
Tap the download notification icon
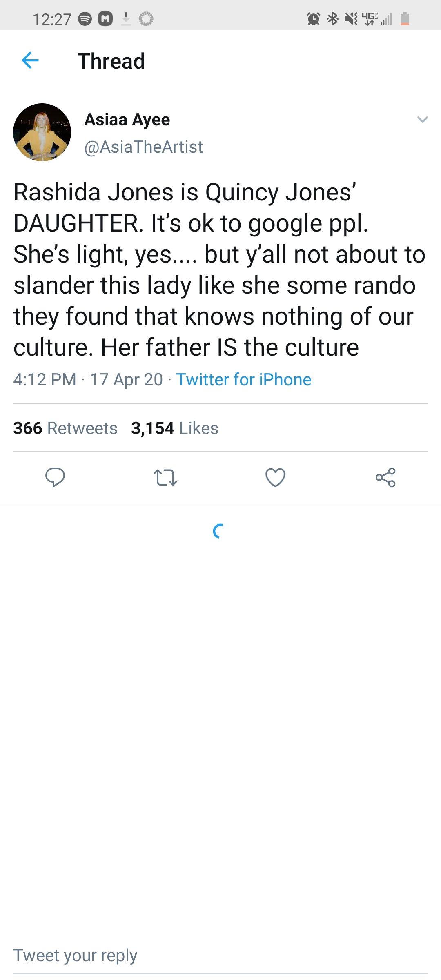click(126, 19)
